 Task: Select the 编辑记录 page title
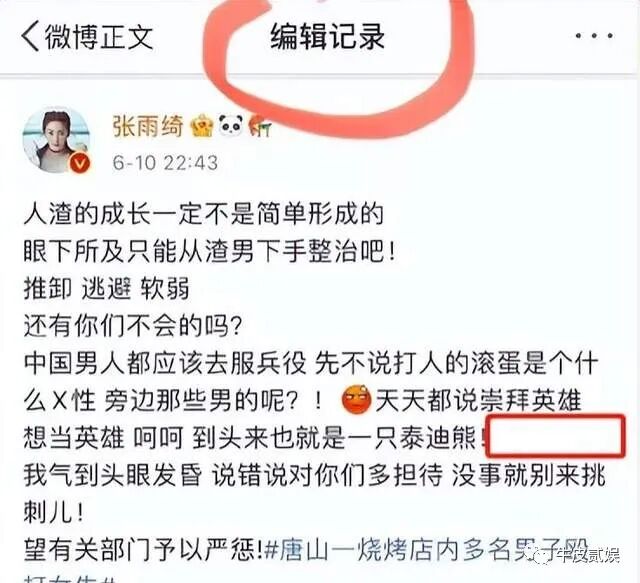click(327, 36)
